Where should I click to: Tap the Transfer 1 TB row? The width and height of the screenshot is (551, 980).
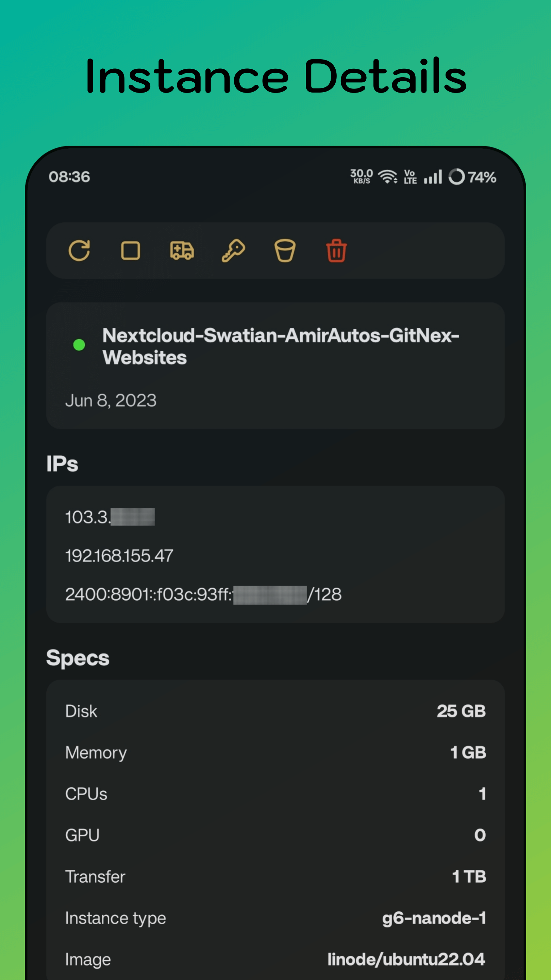tap(275, 877)
